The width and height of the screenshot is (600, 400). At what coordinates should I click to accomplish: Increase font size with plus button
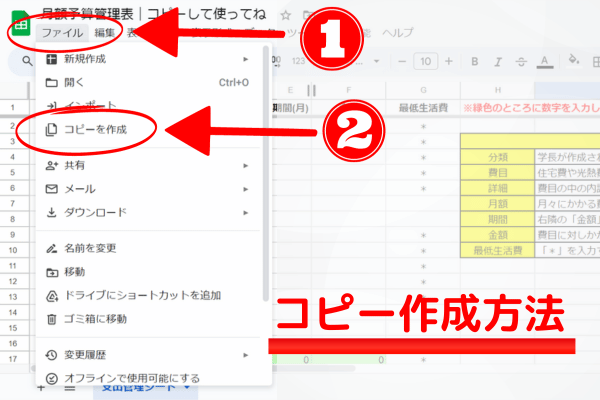click(x=449, y=61)
